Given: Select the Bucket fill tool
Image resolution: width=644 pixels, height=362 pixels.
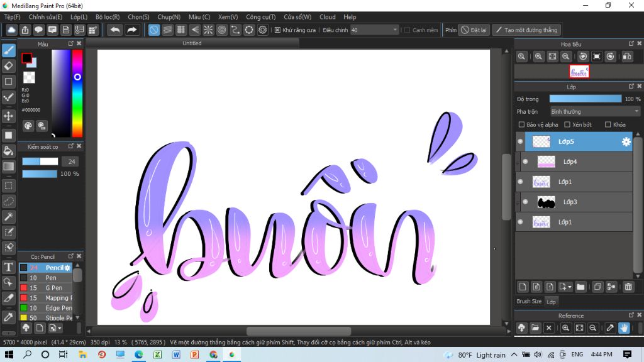Looking at the screenshot, I should click(9, 151).
